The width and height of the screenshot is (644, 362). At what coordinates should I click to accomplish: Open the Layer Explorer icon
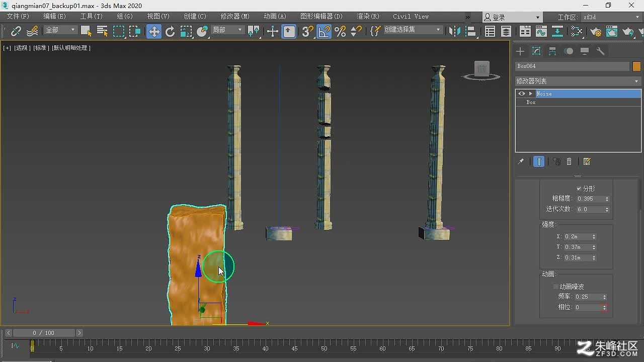506,31
